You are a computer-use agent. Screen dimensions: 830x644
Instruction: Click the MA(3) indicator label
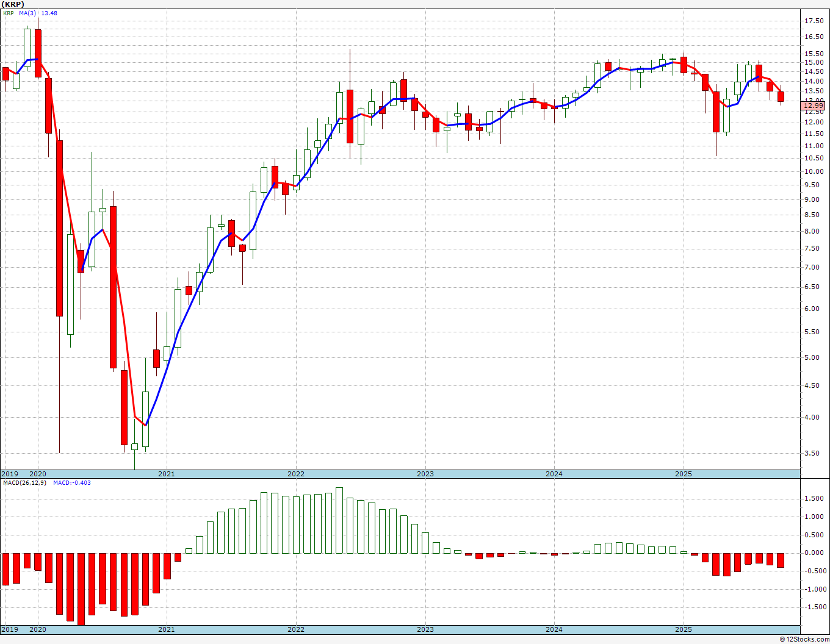pyautogui.click(x=27, y=13)
